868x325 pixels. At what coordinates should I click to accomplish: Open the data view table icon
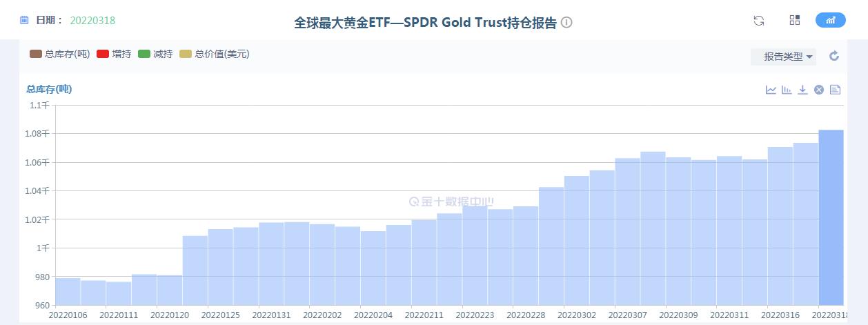pyautogui.click(x=835, y=90)
